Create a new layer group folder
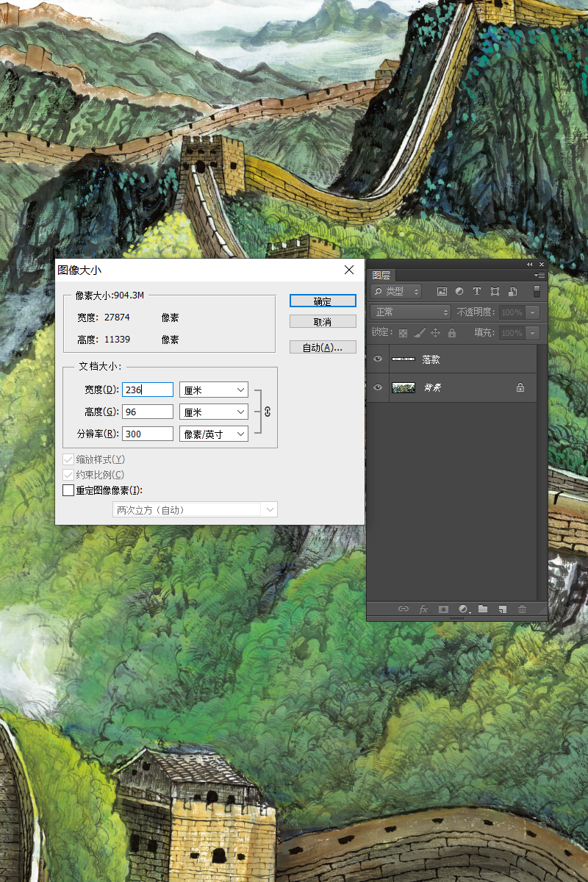The height and width of the screenshot is (882, 588). pyautogui.click(x=483, y=609)
